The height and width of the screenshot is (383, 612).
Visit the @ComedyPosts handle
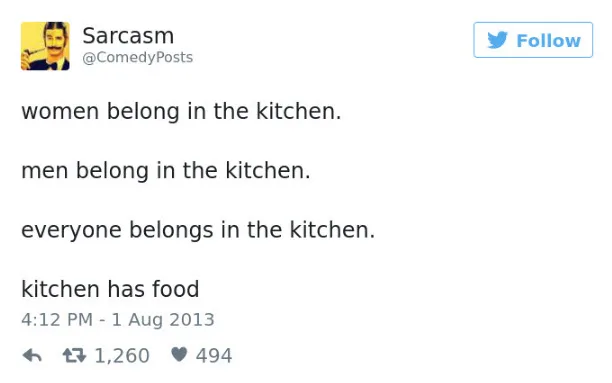[x=137, y=57]
